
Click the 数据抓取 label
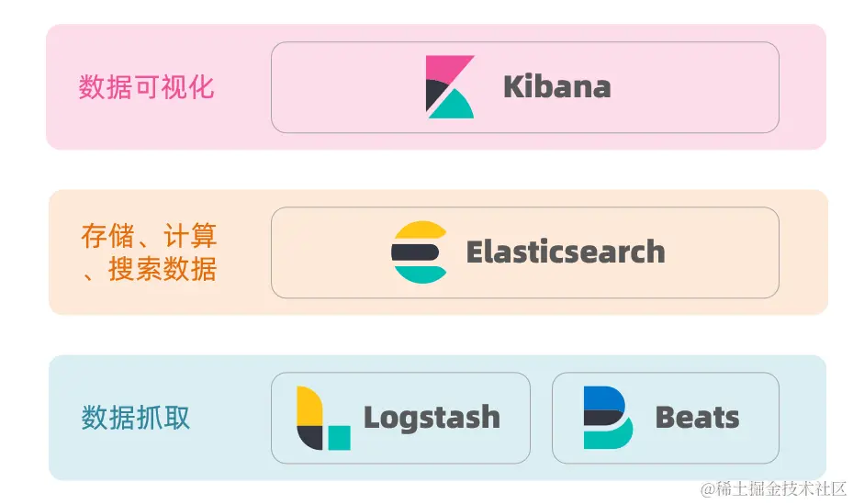coord(136,418)
